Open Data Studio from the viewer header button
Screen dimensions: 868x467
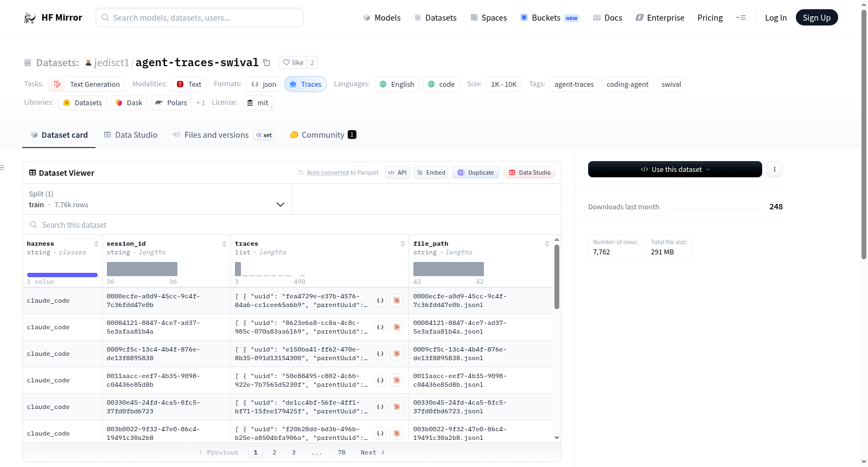pyautogui.click(x=529, y=172)
